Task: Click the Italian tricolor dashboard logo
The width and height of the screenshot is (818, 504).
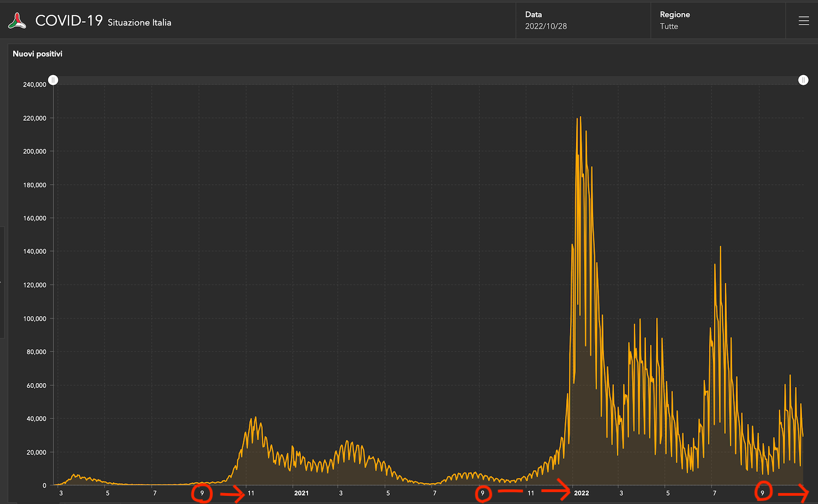Action: tap(17, 21)
